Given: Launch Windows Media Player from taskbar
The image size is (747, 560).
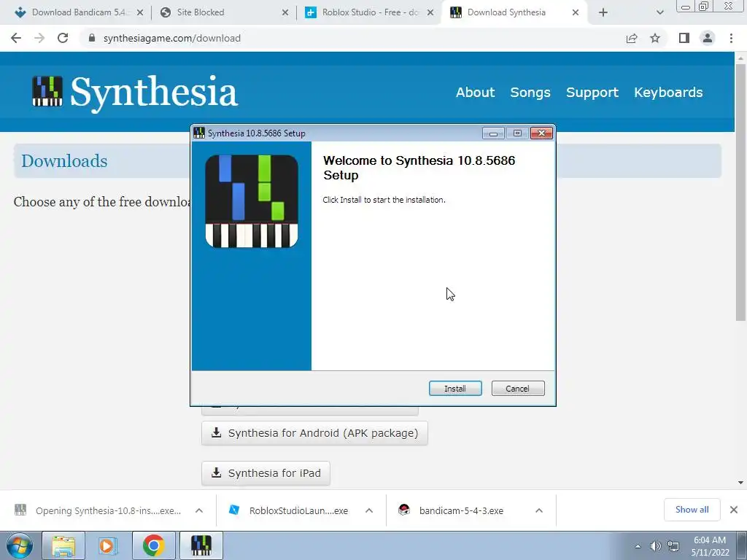Looking at the screenshot, I should point(108,545).
